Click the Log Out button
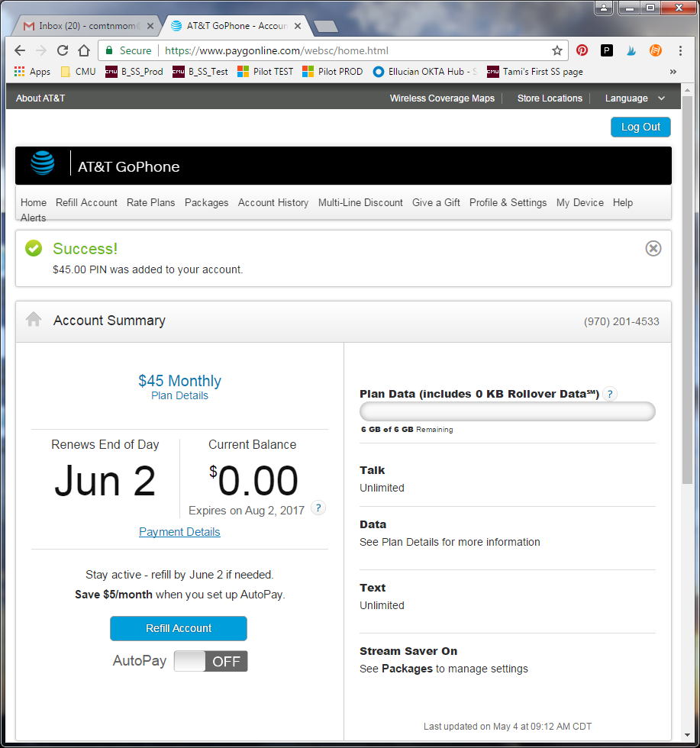This screenshot has height=748, width=700. [640, 127]
